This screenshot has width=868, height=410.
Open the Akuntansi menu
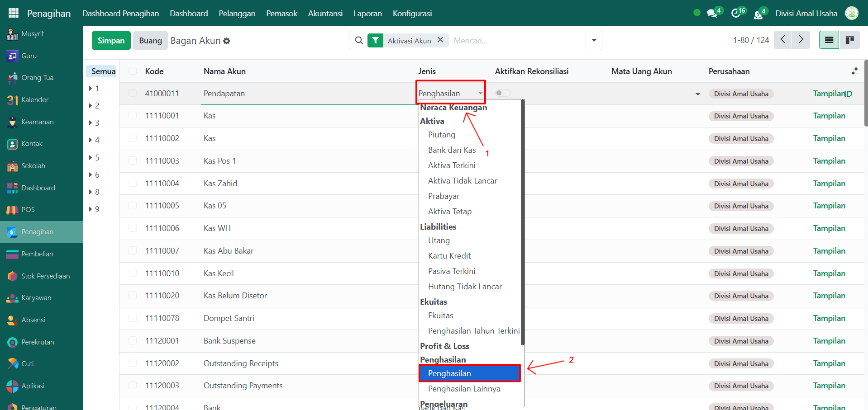325,14
